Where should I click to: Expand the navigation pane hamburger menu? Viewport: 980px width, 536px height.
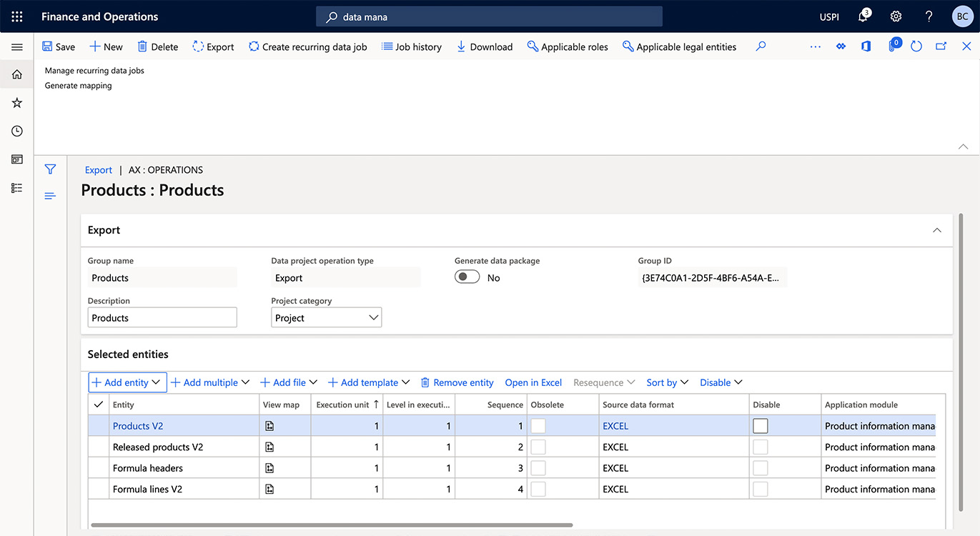click(x=17, y=47)
